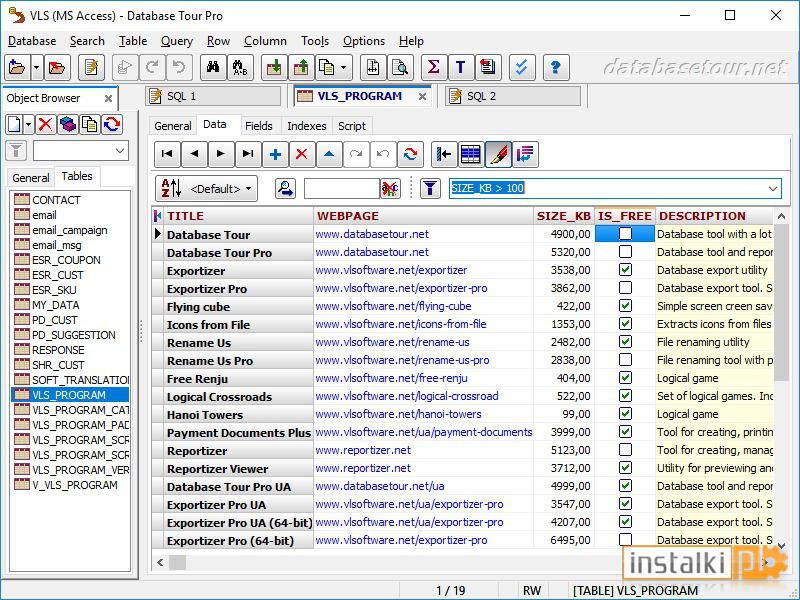
Task: Open www.vlsoftware.net/flying-cube link
Action: (x=393, y=306)
